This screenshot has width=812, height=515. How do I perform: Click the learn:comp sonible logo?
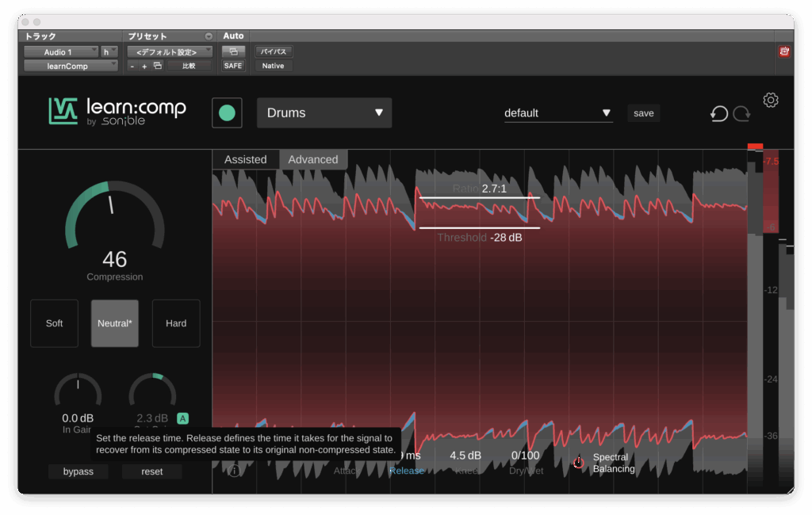[117, 111]
